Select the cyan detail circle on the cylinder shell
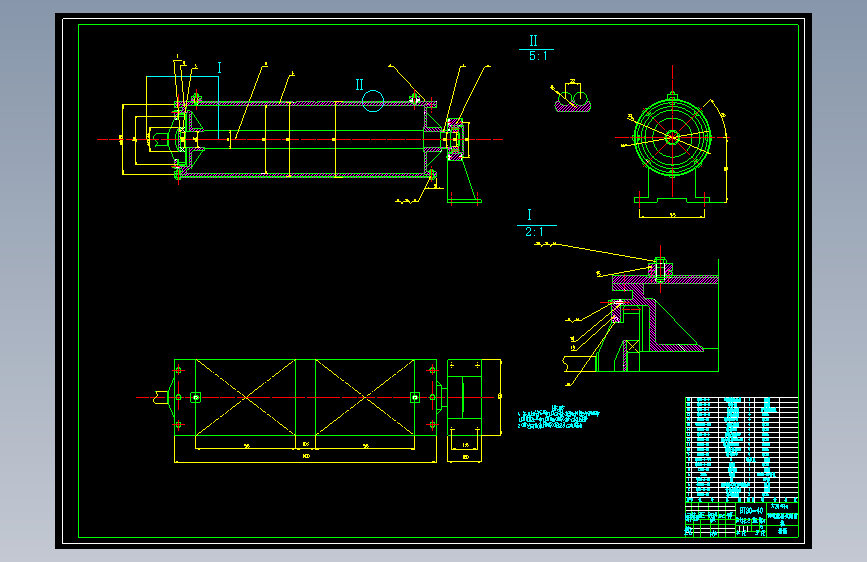Image resolution: width=867 pixels, height=562 pixels. [373, 101]
